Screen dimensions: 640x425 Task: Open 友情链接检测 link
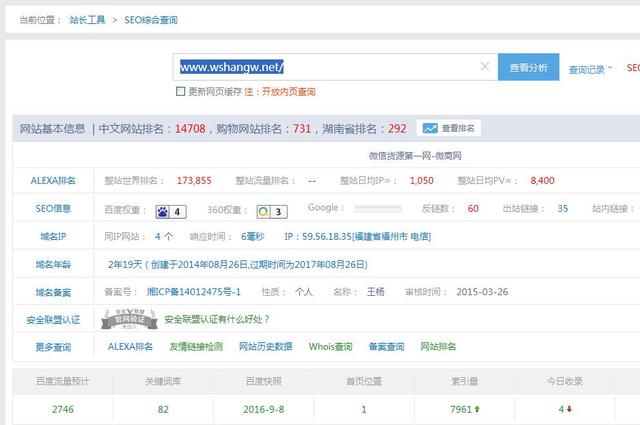[x=196, y=347]
